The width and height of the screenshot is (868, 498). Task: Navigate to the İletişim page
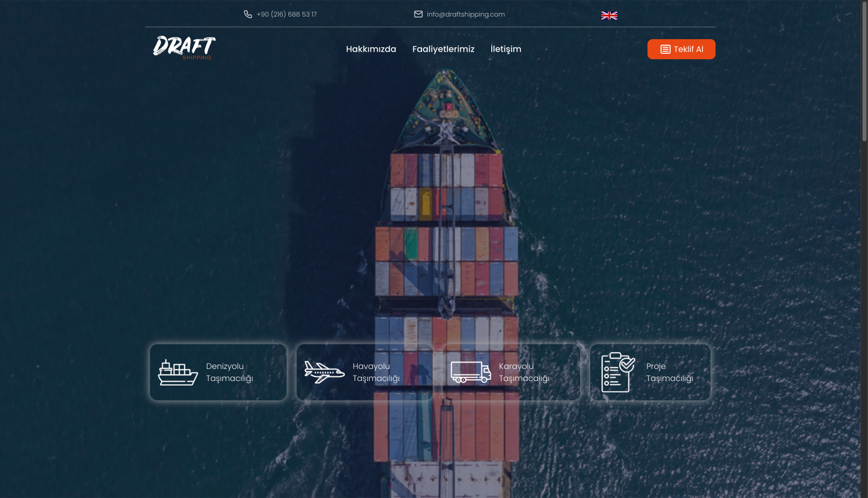click(x=505, y=49)
